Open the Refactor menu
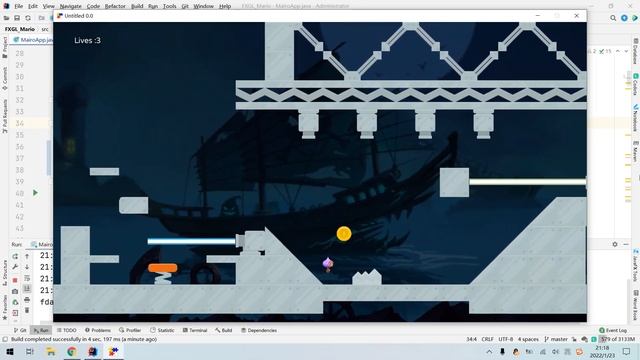 pyautogui.click(x=115, y=6)
